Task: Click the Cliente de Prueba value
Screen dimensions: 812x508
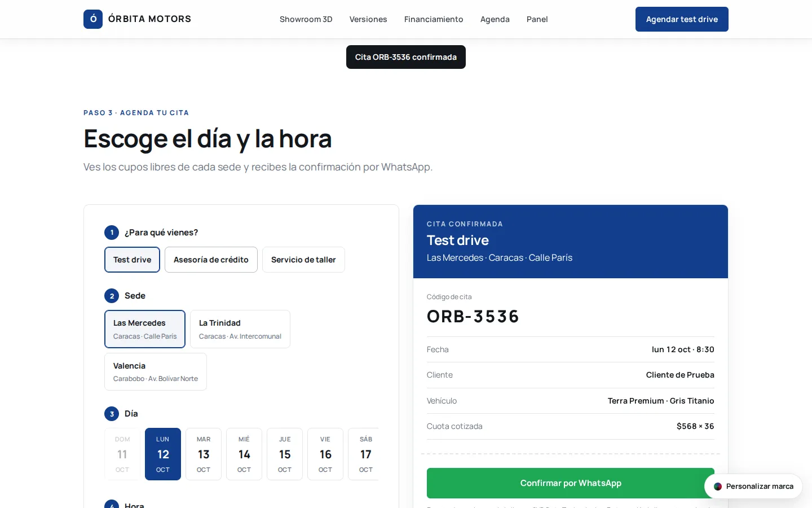Action: point(680,375)
